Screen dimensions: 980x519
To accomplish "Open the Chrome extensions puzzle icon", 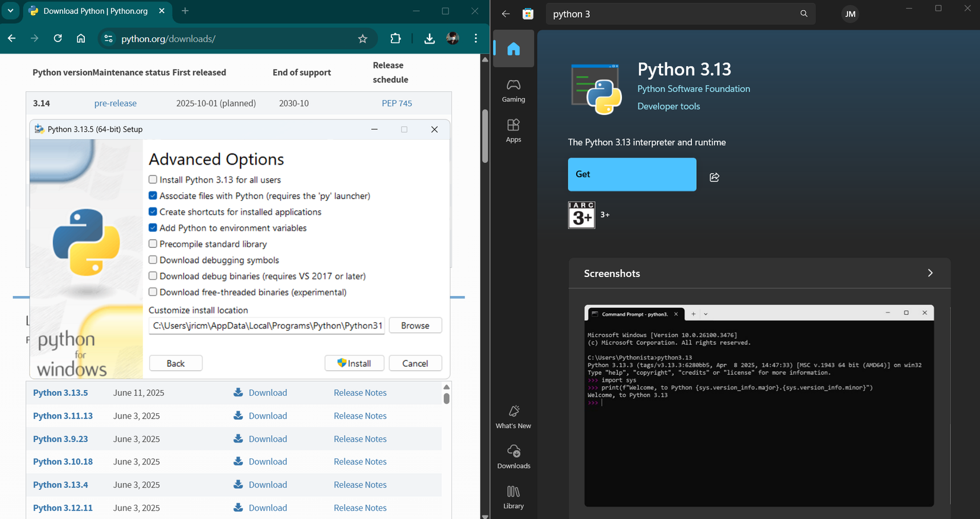I will pyautogui.click(x=396, y=39).
